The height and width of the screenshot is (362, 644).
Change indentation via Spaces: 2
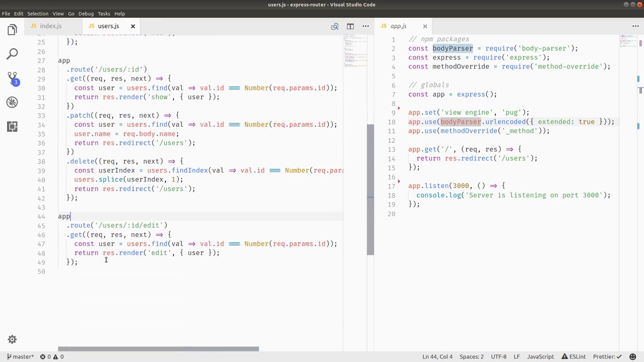coord(471,356)
